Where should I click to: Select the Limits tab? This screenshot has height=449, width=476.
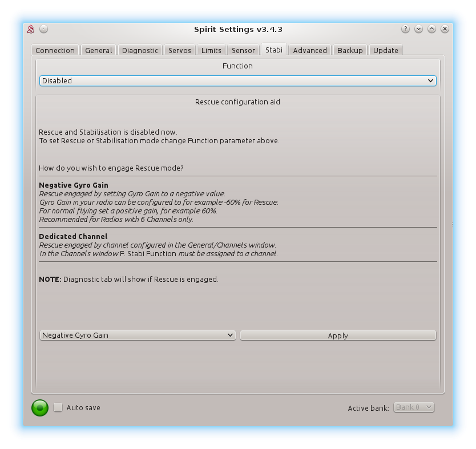[x=211, y=50]
